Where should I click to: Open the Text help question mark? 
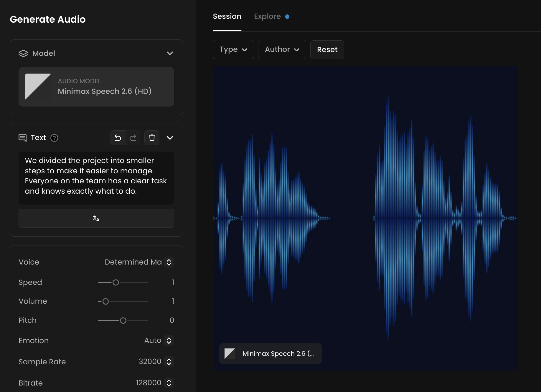click(x=54, y=138)
